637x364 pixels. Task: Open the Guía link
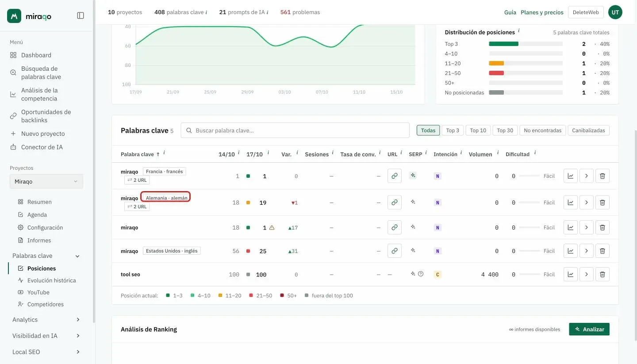[x=510, y=12]
